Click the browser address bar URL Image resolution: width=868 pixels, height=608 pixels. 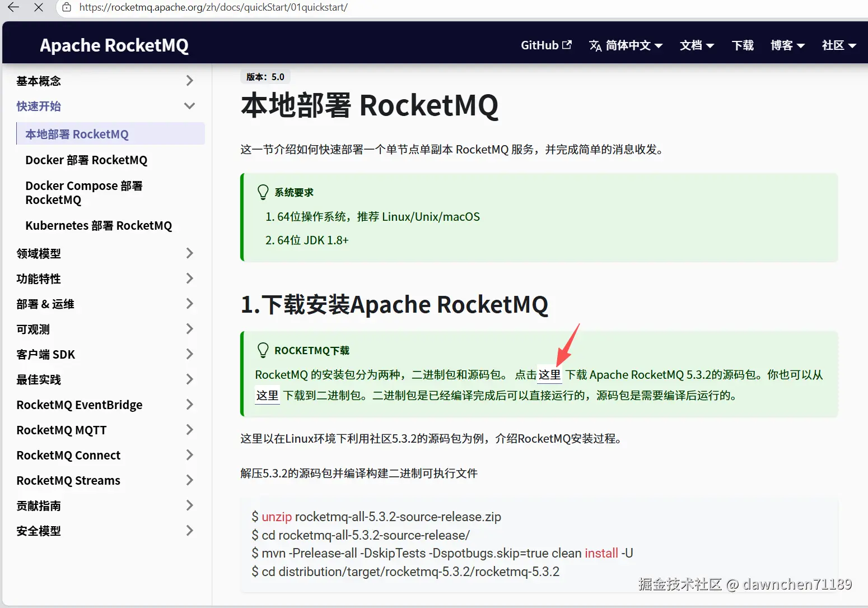(213, 7)
